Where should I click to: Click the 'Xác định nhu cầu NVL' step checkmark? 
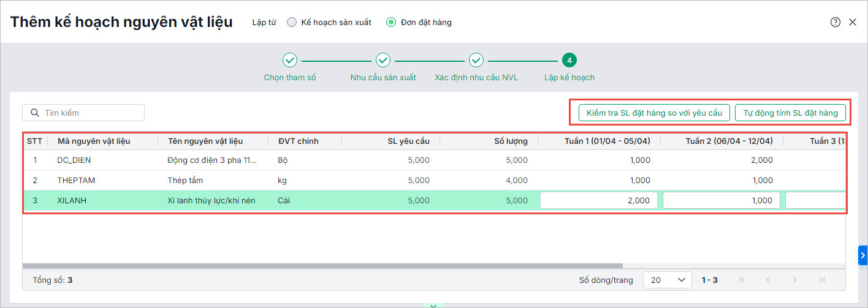pos(476,60)
